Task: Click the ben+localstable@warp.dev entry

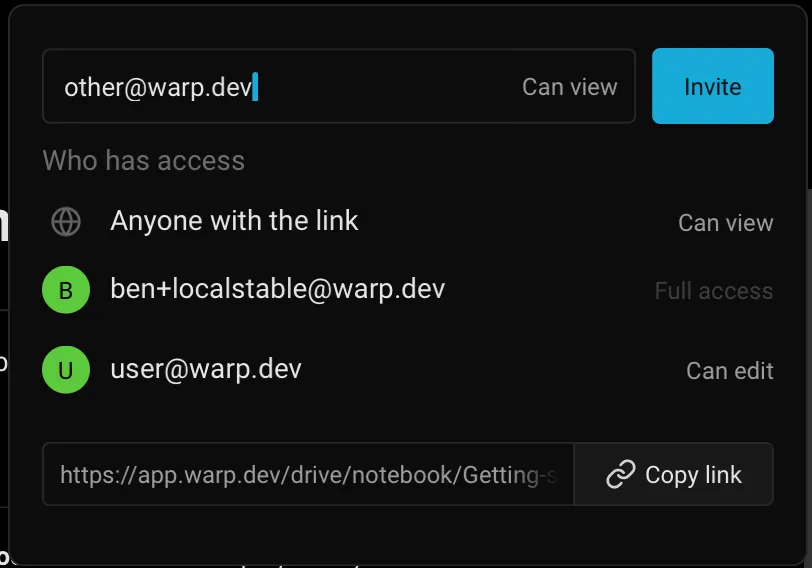Action: [278, 289]
